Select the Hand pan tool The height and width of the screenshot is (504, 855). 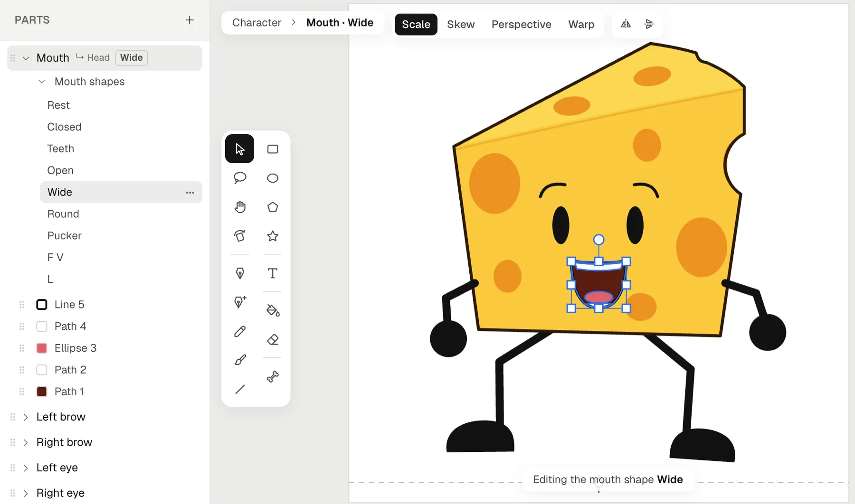point(239,207)
